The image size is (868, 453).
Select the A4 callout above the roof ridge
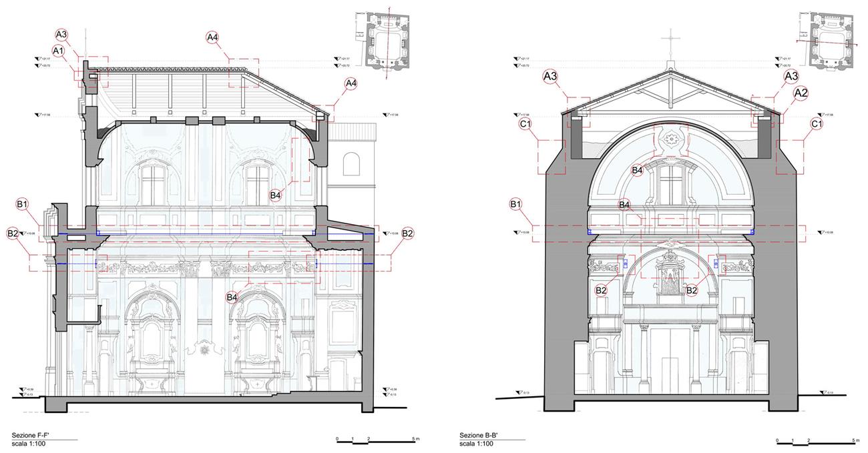click(213, 39)
